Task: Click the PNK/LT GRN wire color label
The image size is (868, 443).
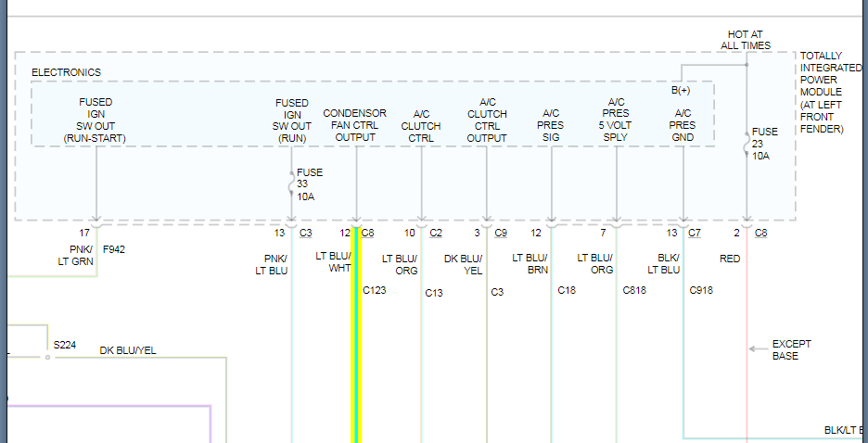Action: tap(75, 256)
